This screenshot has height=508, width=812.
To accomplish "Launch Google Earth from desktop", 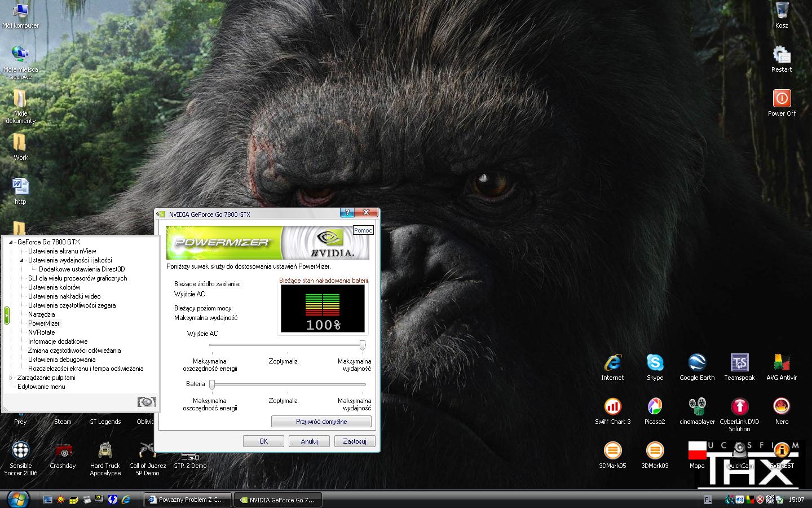I will 697,367.
